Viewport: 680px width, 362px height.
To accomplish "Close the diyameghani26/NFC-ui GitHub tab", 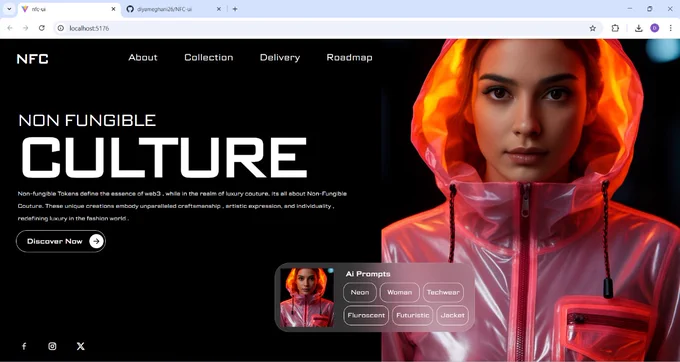I will click(219, 9).
